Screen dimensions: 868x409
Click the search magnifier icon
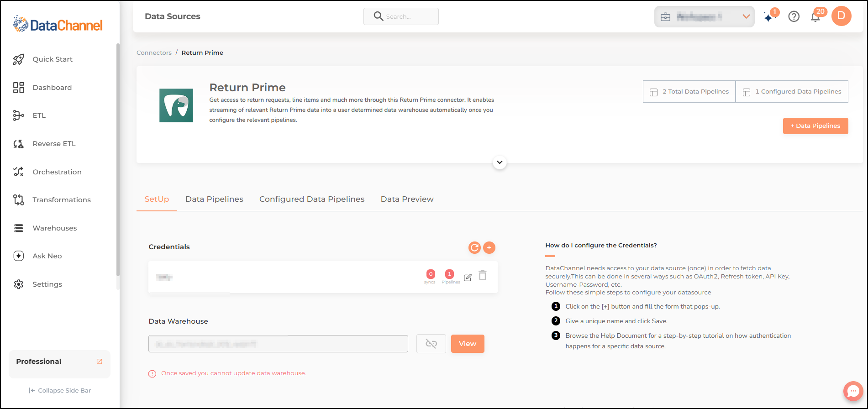pyautogui.click(x=379, y=16)
